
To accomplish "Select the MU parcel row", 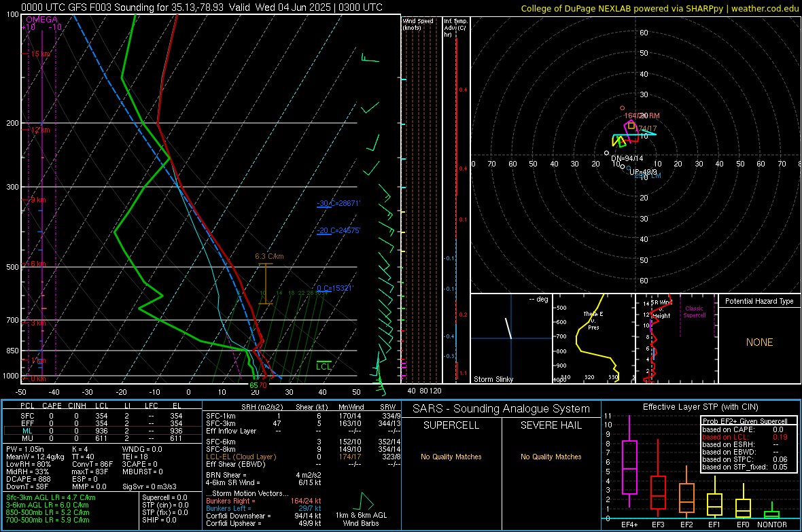I will coord(103,438).
